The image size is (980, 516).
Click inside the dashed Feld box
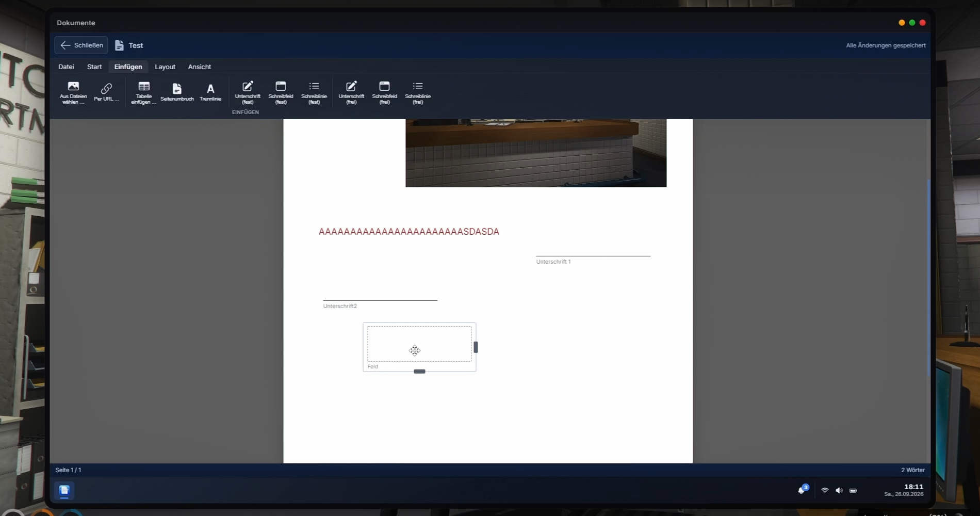click(419, 344)
